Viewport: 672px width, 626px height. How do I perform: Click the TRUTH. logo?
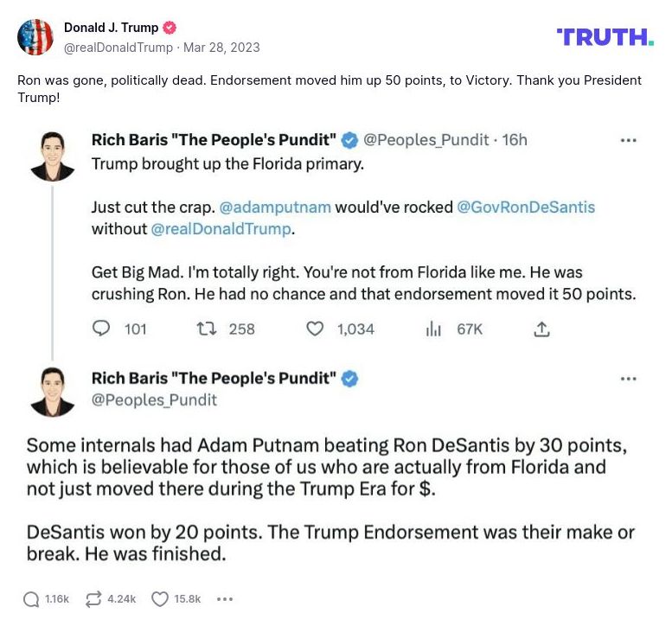pyautogui.click(x=605, y=36)
